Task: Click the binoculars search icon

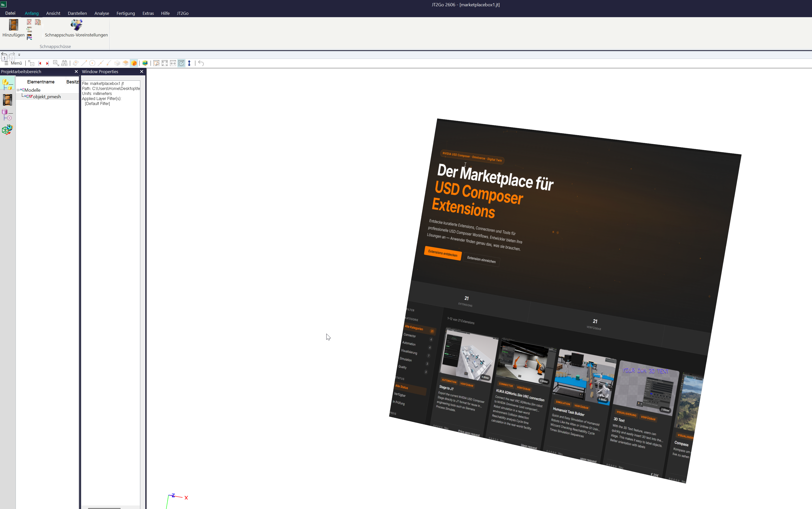Action: tap(64, 63)
